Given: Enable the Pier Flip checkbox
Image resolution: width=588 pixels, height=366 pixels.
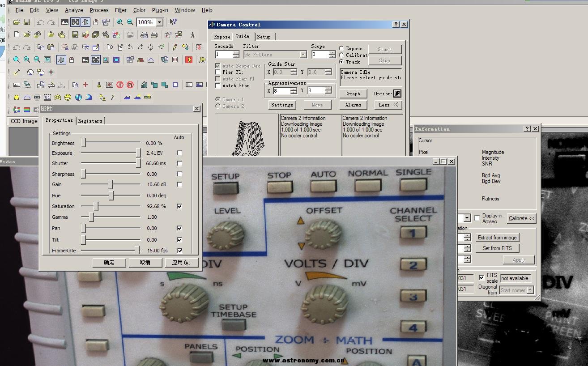Looking at the screenshot, I should coord(218,72).
